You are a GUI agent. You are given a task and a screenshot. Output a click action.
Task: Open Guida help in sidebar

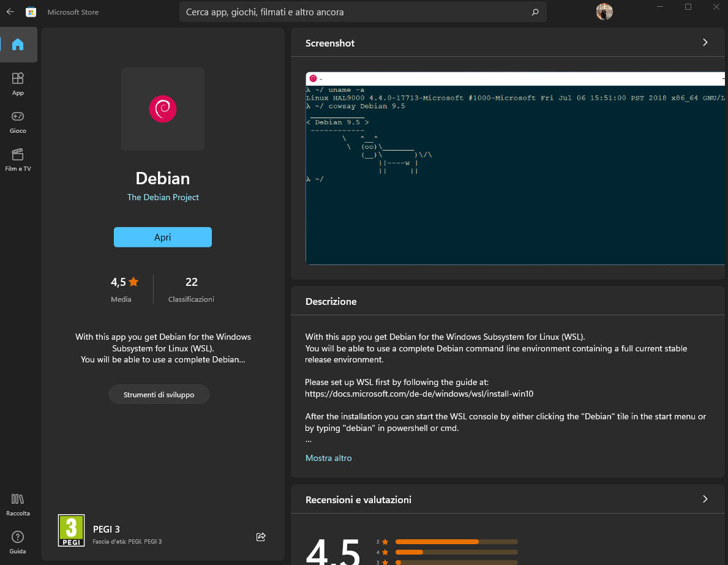18,542
